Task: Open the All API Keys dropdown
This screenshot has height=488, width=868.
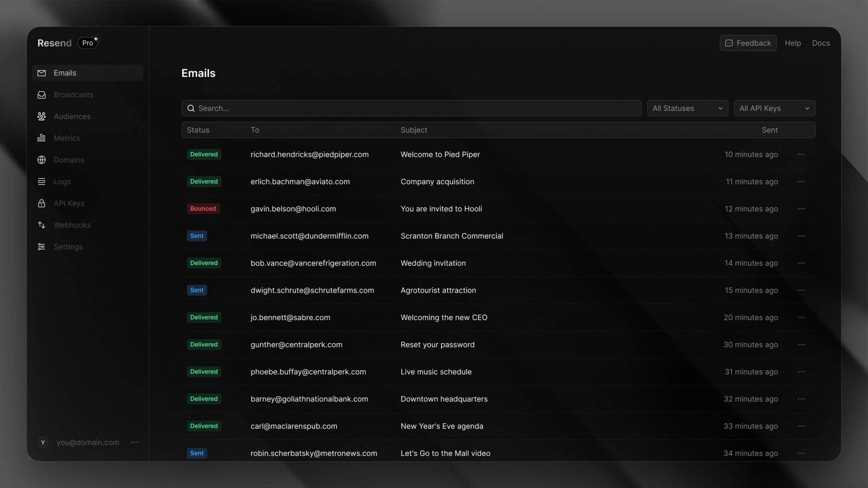Action: (x=775, y=108)
